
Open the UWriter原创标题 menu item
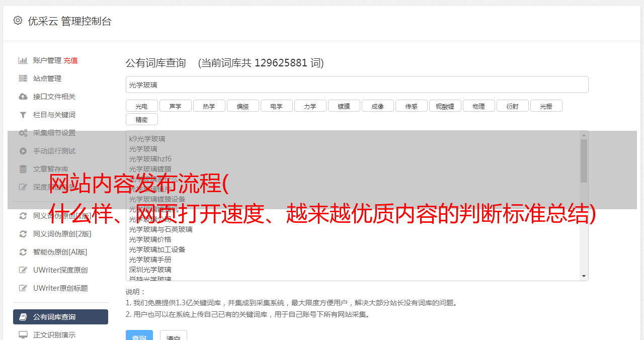60,288
